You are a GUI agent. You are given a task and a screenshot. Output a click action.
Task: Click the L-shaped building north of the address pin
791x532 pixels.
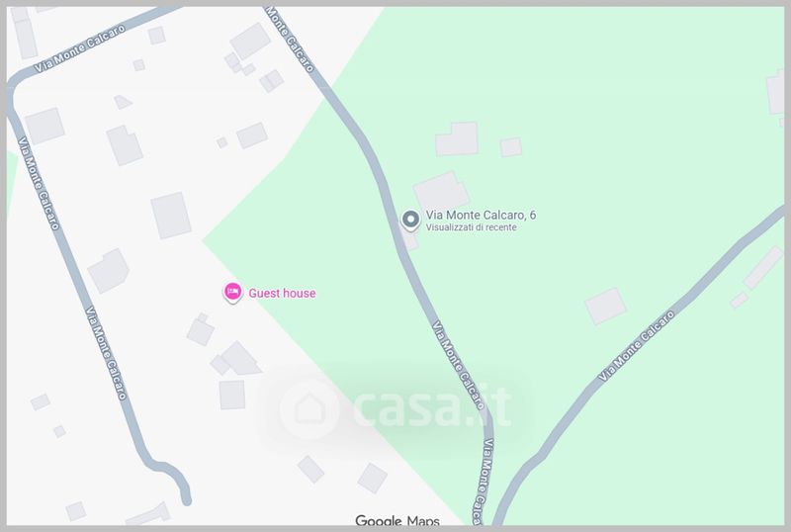[x=457, y=138]
